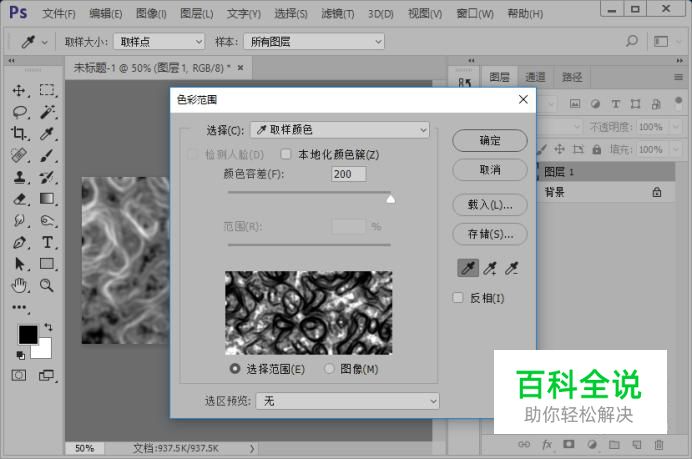Close the 色彩范围 dialog

(523, 99)
